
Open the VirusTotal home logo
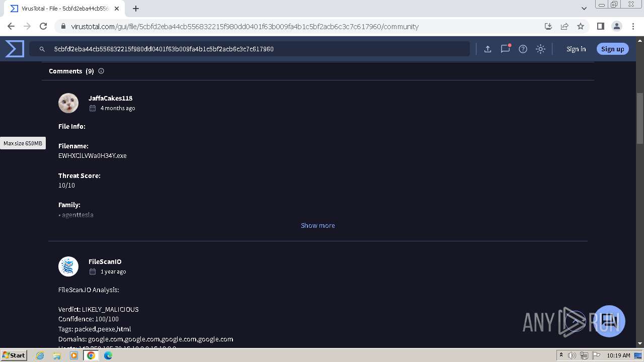click(15, 49)
